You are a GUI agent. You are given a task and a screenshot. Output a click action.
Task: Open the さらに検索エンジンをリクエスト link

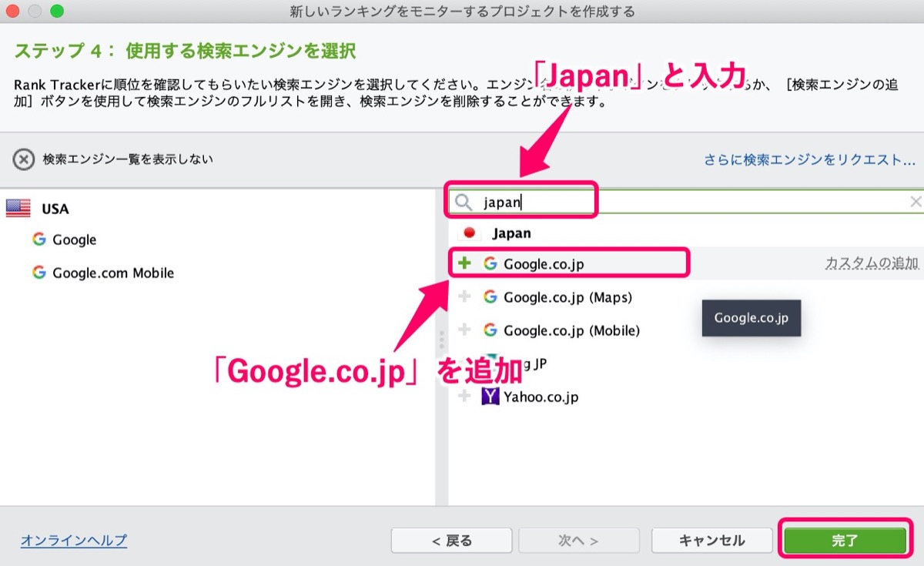click(809, 160)
